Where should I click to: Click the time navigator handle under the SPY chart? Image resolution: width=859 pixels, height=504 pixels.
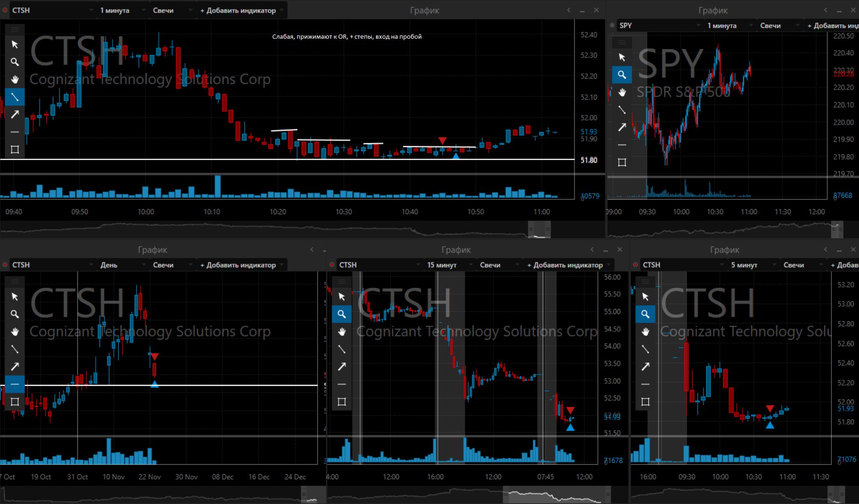837,230
